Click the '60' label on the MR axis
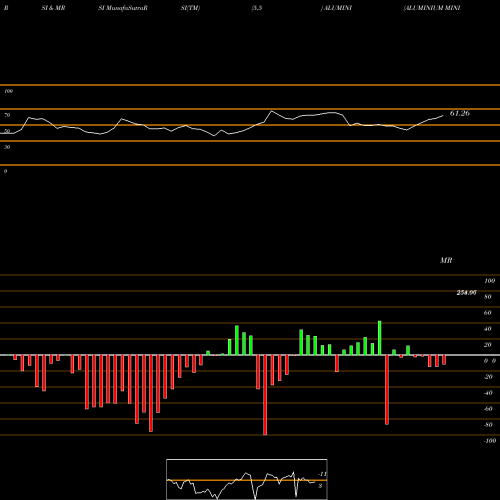 (488, 313)
